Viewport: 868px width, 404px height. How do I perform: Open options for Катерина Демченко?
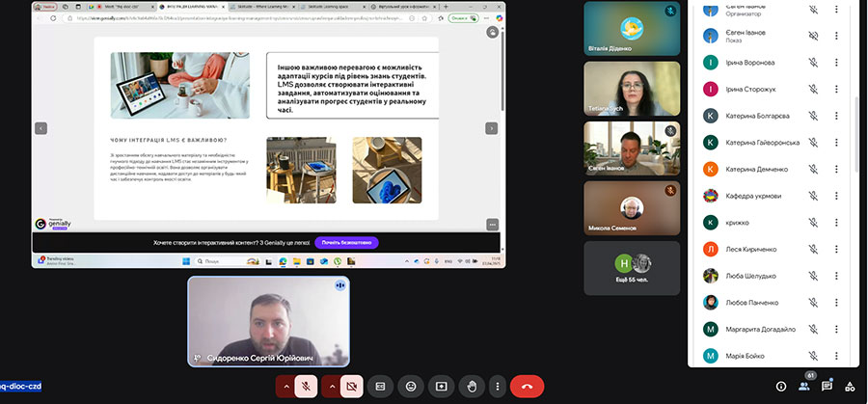tap(836, 169)
